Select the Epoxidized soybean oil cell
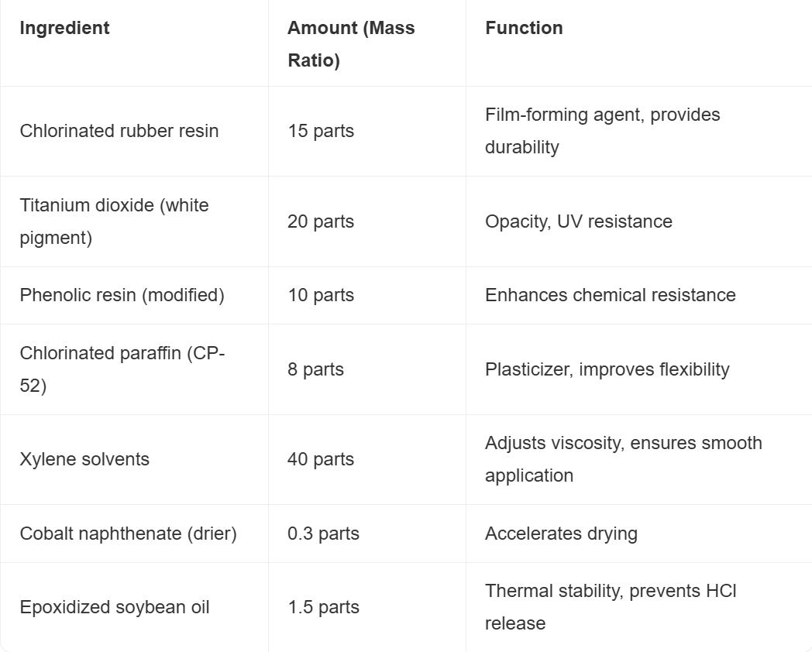The width and height of the screenshot is (812, 652). [115, 607]
